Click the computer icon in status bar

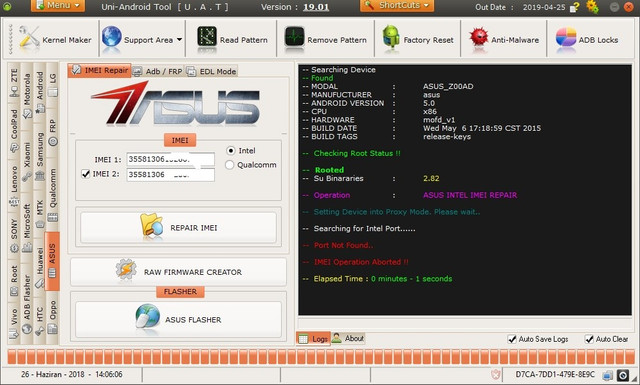click(607, 374)
